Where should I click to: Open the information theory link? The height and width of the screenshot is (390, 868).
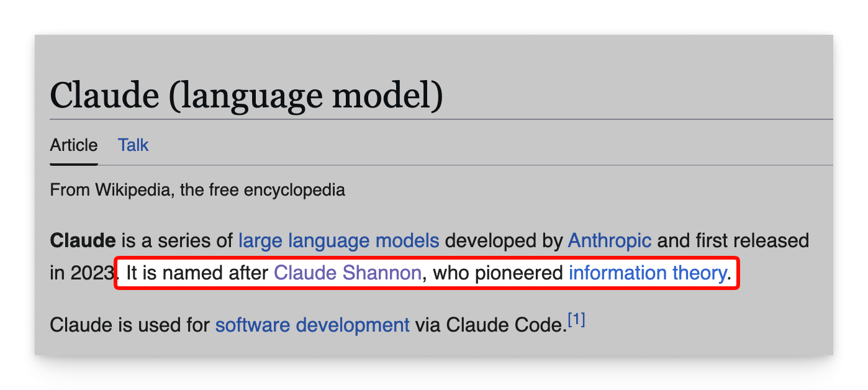[x=648, y=273]
